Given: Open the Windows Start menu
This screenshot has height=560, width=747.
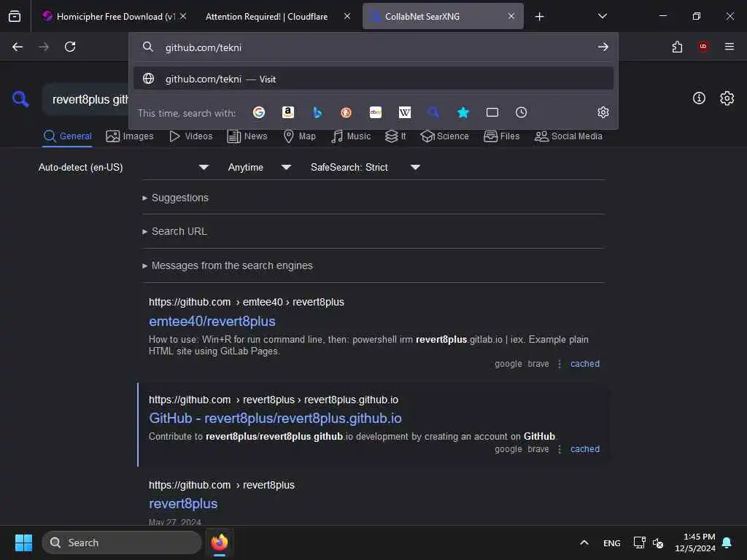Looking at the screenshot, I should click(x=23, y=542).
